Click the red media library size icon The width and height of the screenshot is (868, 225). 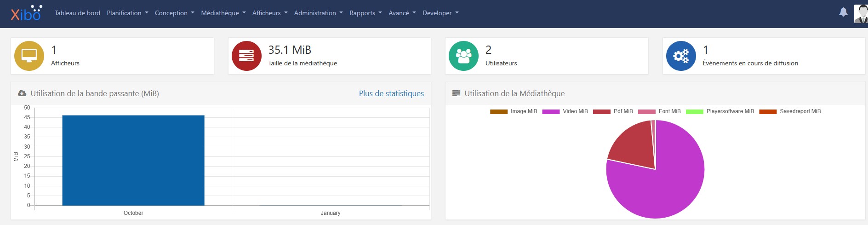[x=246, y=56]
